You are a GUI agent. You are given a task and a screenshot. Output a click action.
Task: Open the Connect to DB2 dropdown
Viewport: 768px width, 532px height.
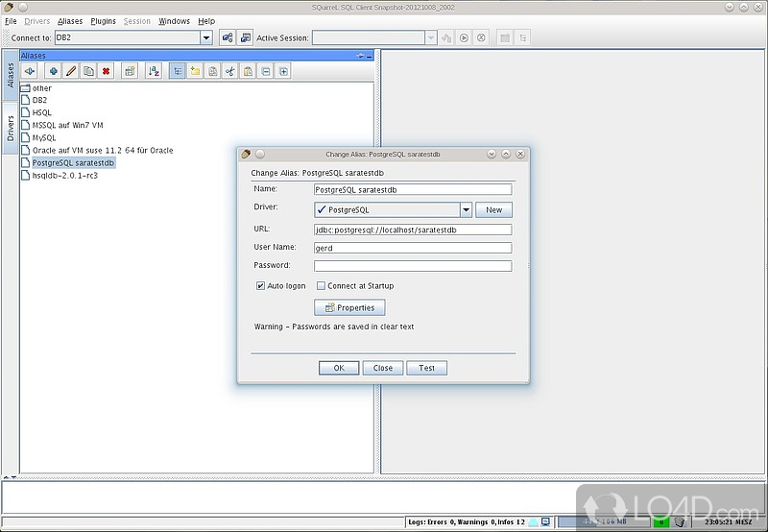tap(206, 37)
